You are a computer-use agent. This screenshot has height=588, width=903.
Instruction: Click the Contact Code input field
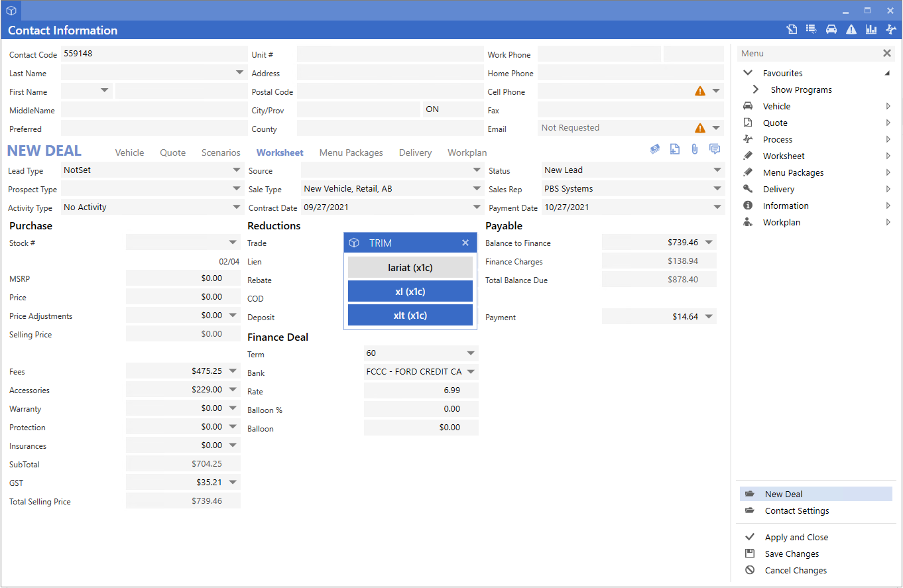point(154,54)
